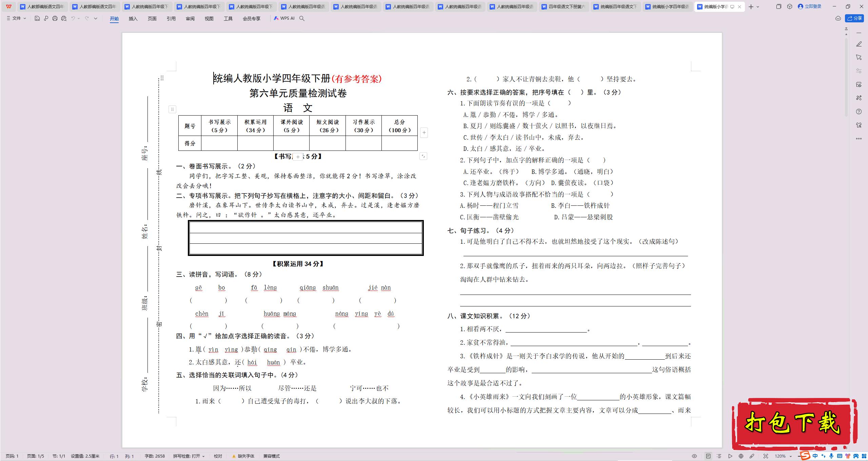
Task: Click the 分享 share button
Action: tap(854, 18)
